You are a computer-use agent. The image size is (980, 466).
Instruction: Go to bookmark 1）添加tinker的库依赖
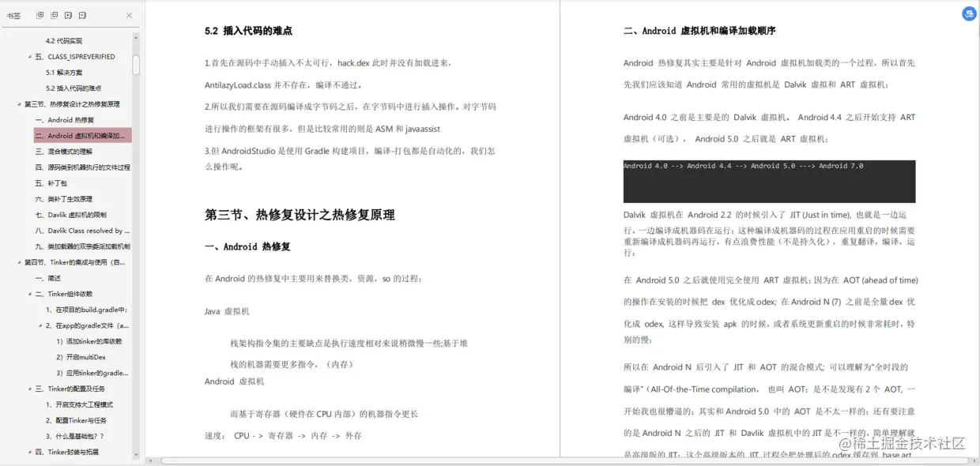(x=89, y=341)
